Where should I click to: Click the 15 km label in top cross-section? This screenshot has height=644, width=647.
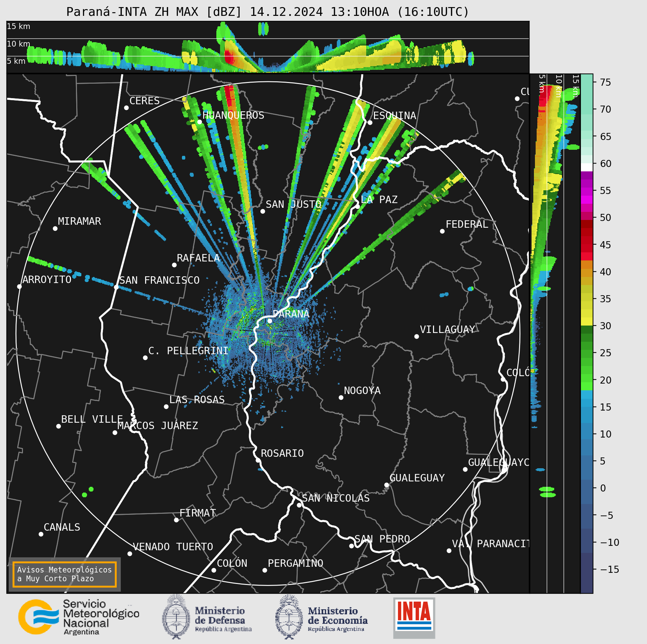[19, 26]
